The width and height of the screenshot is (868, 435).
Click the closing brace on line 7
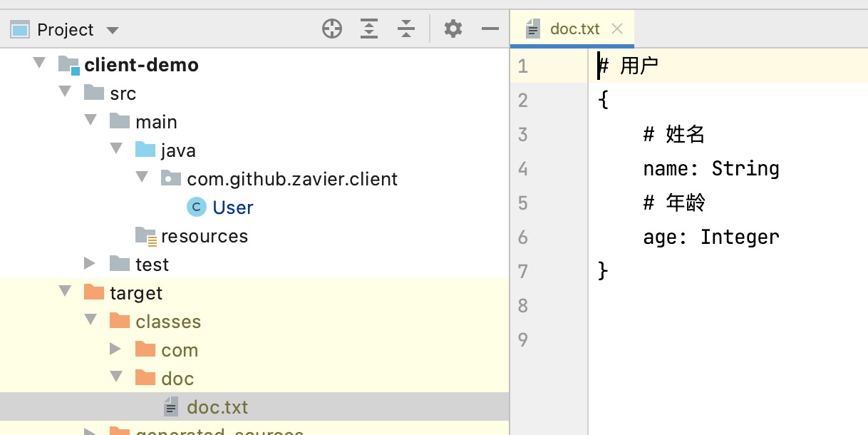[603, 271]
